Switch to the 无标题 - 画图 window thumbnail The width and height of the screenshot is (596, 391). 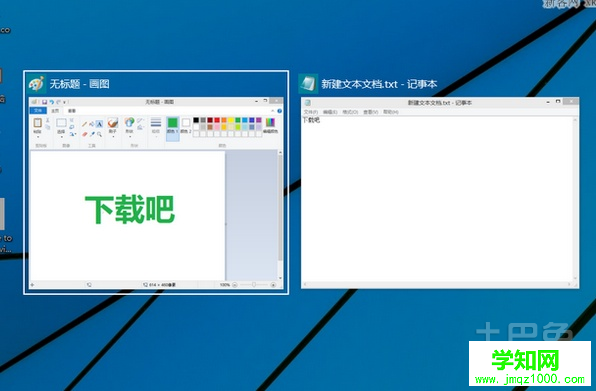click(156, 182)
